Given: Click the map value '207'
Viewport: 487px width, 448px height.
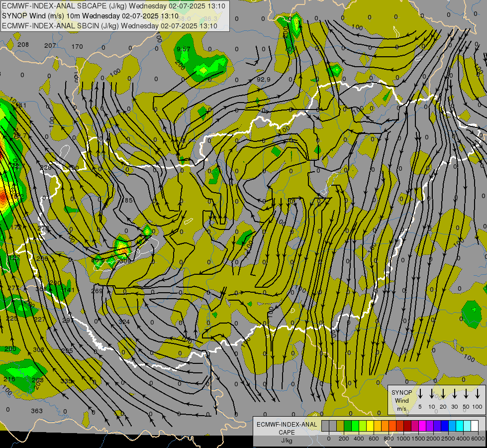Looking at the screenshot, I should [50, 46].
